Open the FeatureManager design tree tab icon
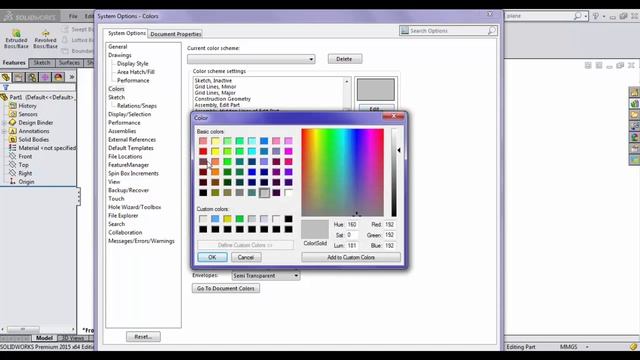Image resolution: width=640 pixels, height=360 pixels. pos(6,77)
